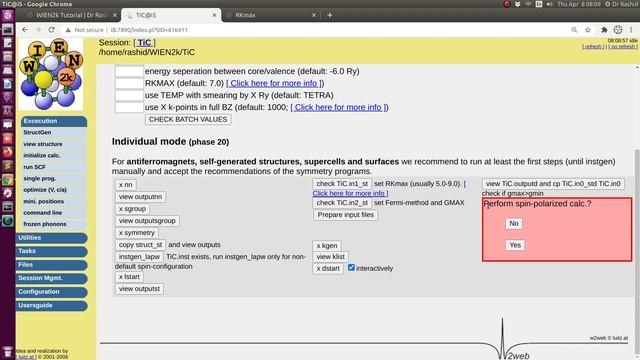Expand the Tasks menu section

click(51, 251)
